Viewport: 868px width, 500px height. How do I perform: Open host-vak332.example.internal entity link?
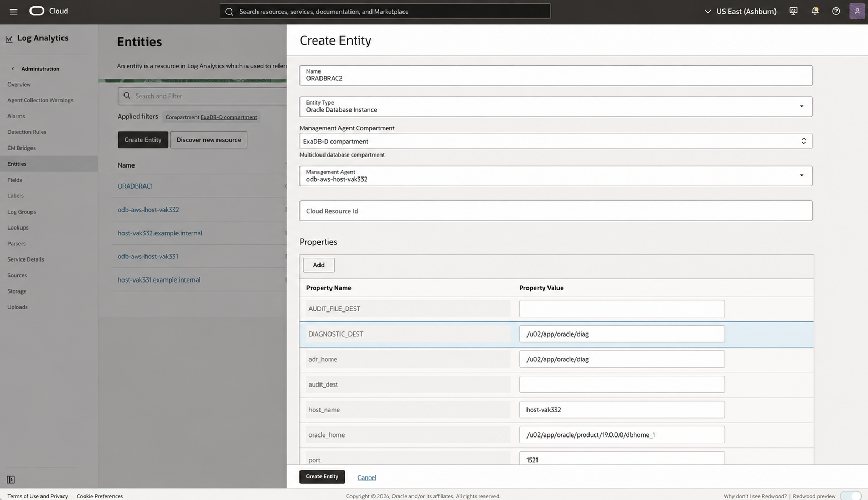click(x=160, y=233)
